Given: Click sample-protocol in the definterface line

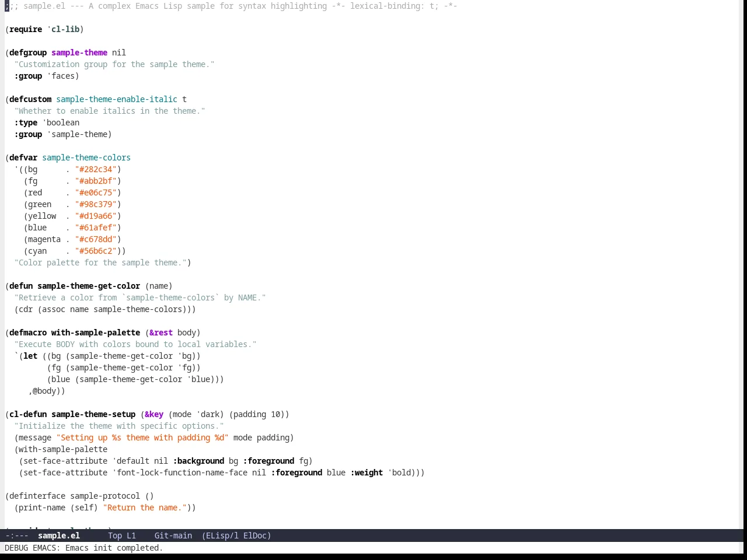Looking at the screenshot, I should 105,496.
